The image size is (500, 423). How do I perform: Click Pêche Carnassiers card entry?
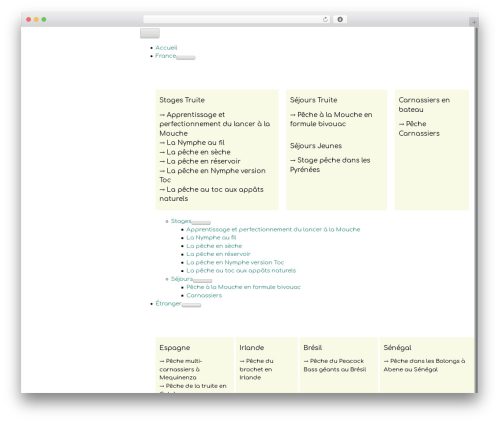pyautogui.click(x=419, y=128)
